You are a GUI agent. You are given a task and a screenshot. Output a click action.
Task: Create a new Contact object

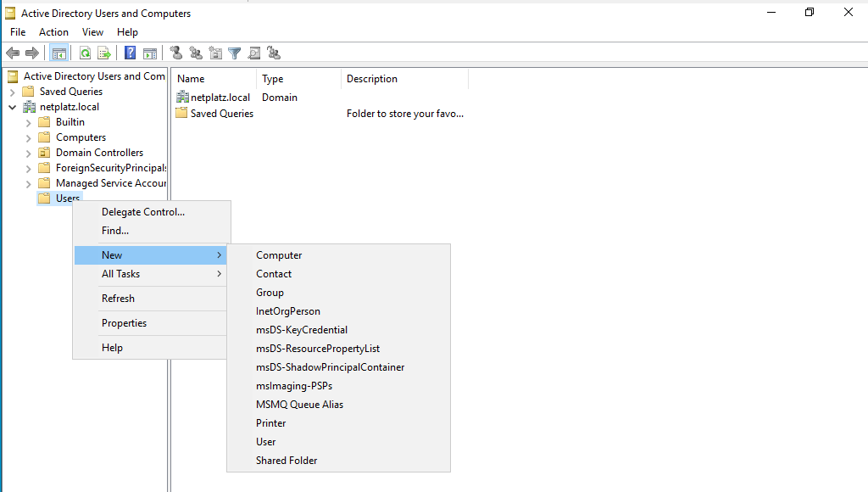339,274
